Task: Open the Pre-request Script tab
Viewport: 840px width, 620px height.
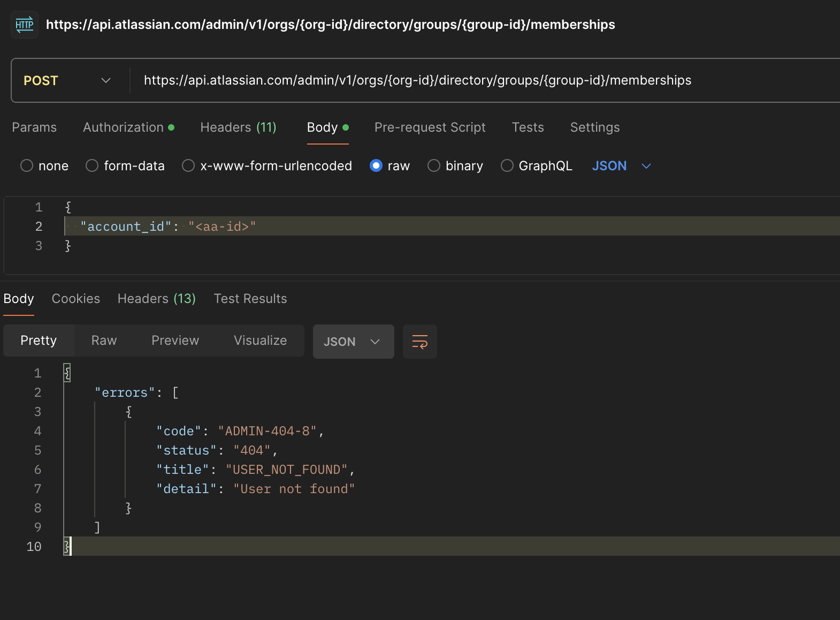Action: pyautogui.click(x=430, y=127)
